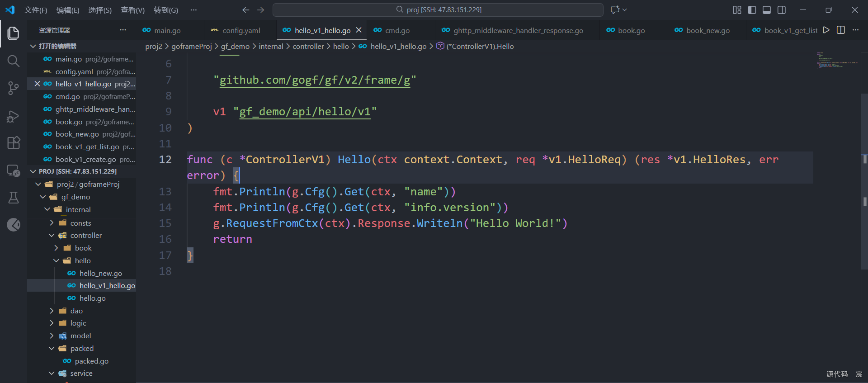
Task: Open the Search view in activity bar
Action: click(14, 61)
